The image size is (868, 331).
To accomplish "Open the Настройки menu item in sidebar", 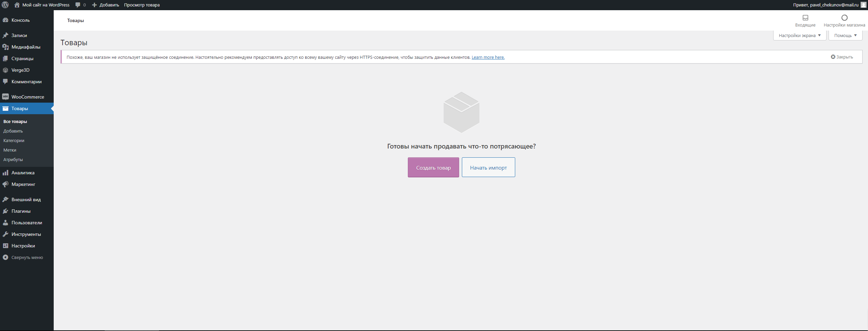I will click(x=27, y=246).
